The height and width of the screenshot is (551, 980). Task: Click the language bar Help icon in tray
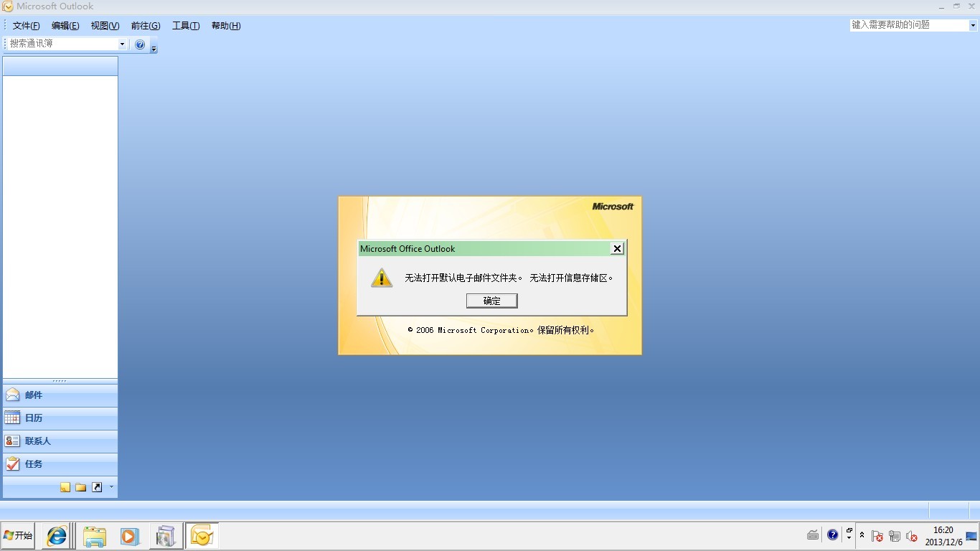point(832,534)
